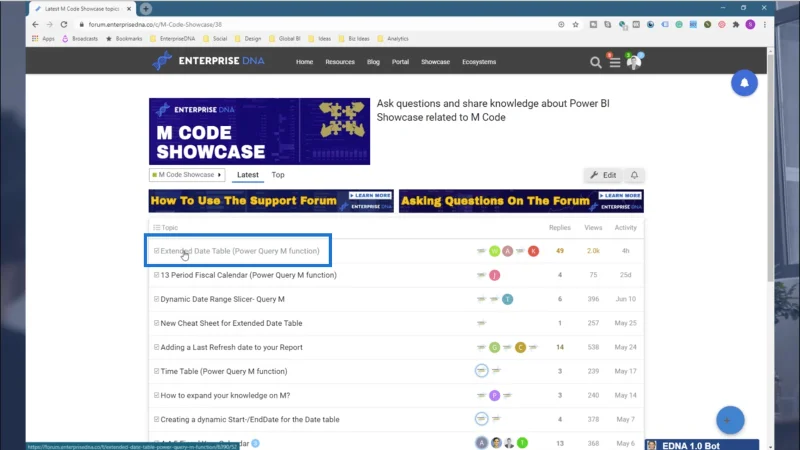The image size is (800, 450).
Task: Click the red K avatar in Extended Date Table row
Action: click(x=533, y=251)
